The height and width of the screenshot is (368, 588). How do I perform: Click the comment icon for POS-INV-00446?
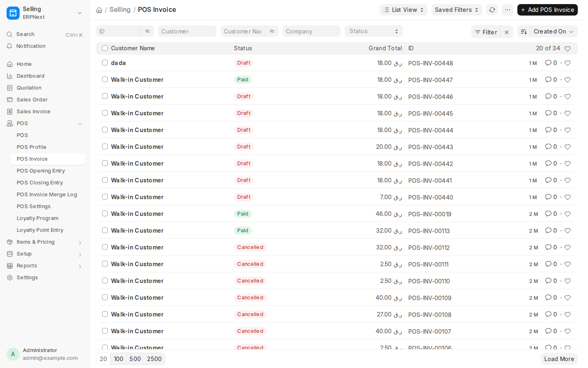click(548, 96)
